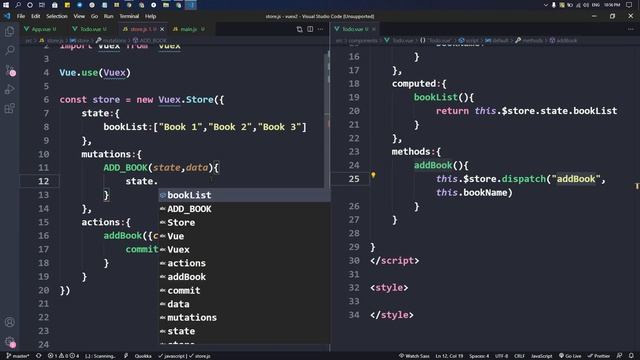Open the View menu
Image resolution: width=640 pixels, height=360 pixels.
click(x=79, y=16)
